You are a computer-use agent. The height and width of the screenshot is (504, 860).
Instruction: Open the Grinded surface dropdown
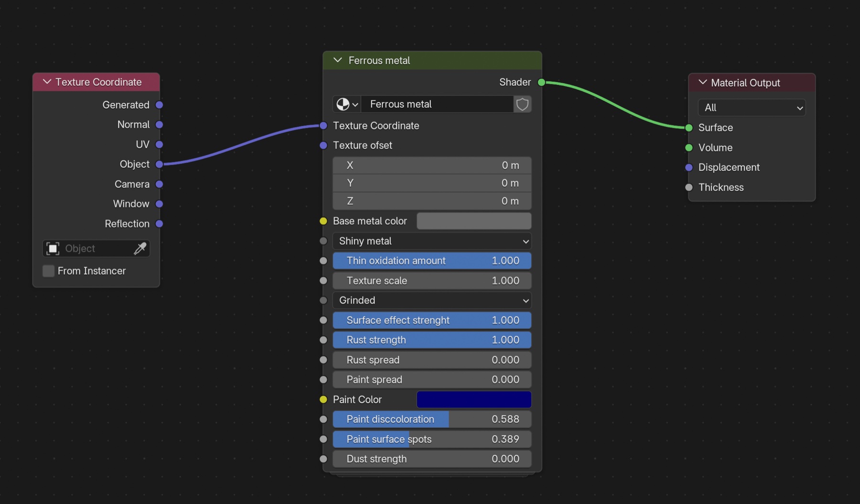[432, 300]
